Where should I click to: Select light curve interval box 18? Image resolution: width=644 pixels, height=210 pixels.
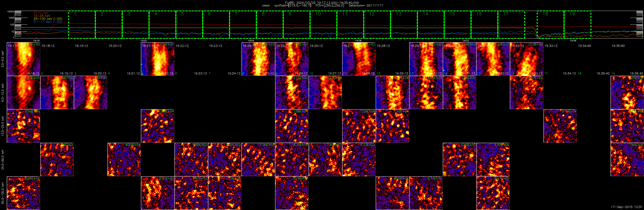551,25
